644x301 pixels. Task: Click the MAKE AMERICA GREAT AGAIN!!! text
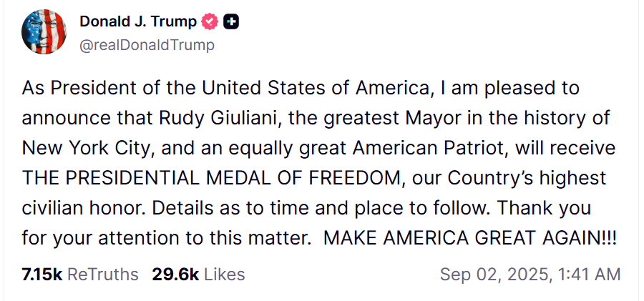pos(470,237)
